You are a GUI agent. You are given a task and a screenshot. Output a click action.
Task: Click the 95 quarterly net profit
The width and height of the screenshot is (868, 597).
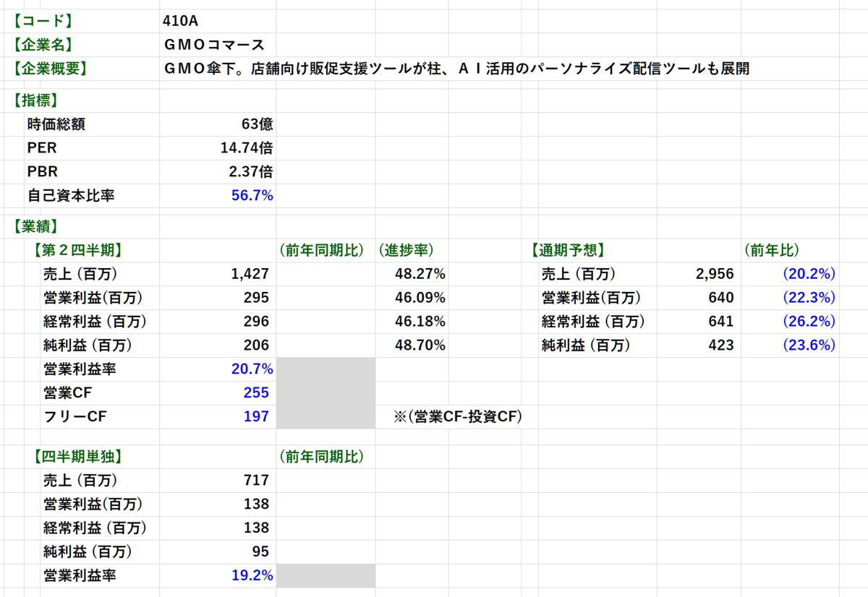tap(260, 551)
